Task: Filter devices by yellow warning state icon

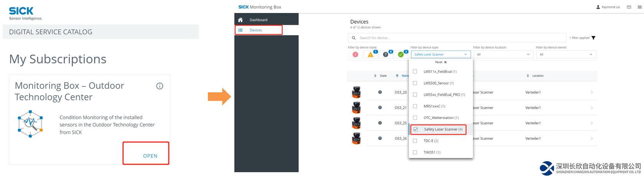Action: tap(371, 54)
